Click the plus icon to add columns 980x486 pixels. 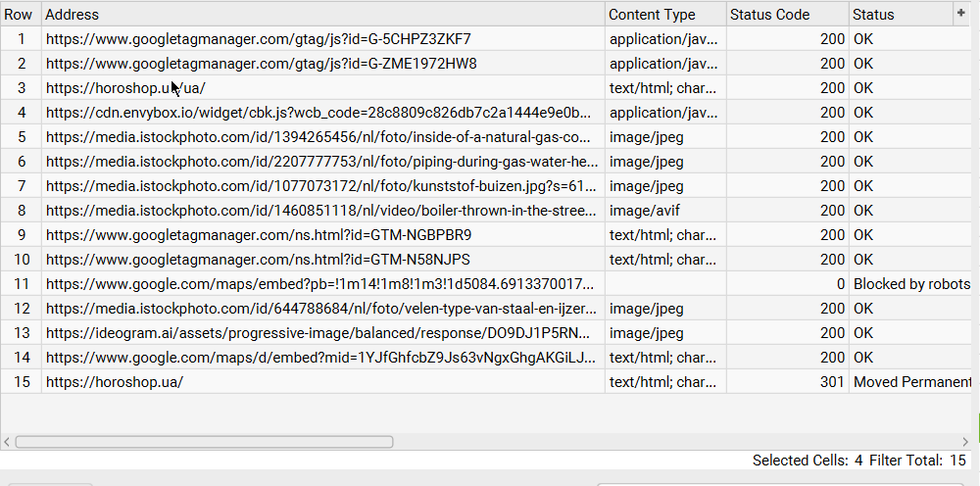click(x=961, y=13)
